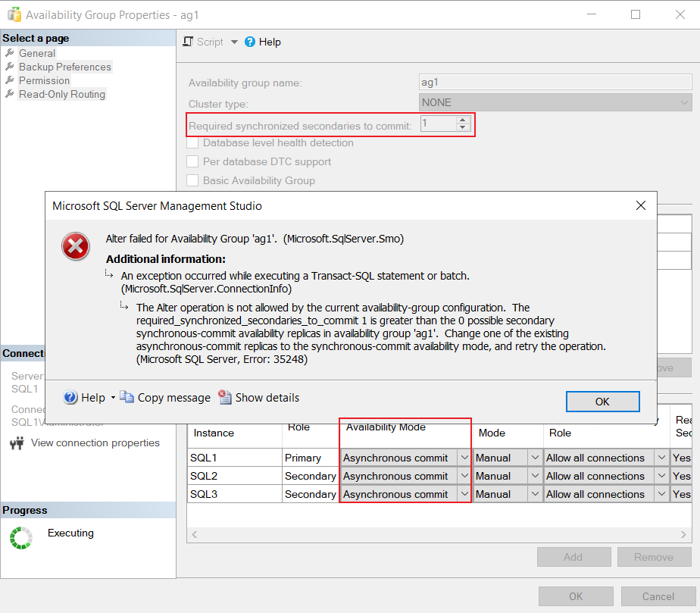
Task: Select the General page
Action: pos(37,53)
